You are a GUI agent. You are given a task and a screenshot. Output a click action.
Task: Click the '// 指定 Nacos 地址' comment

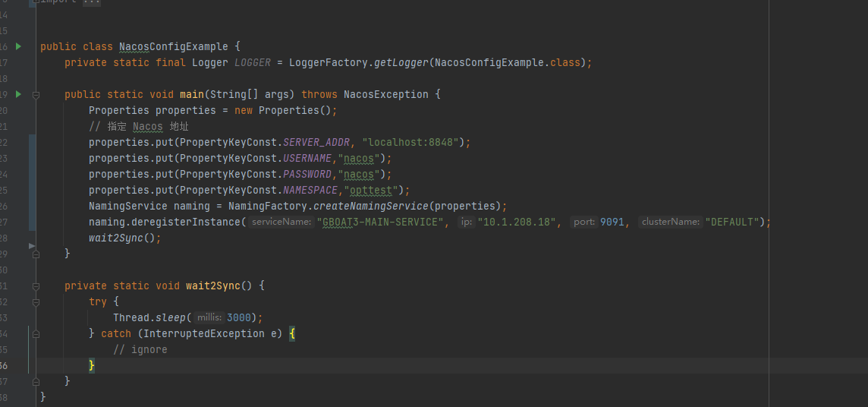(x=139, y=126)
